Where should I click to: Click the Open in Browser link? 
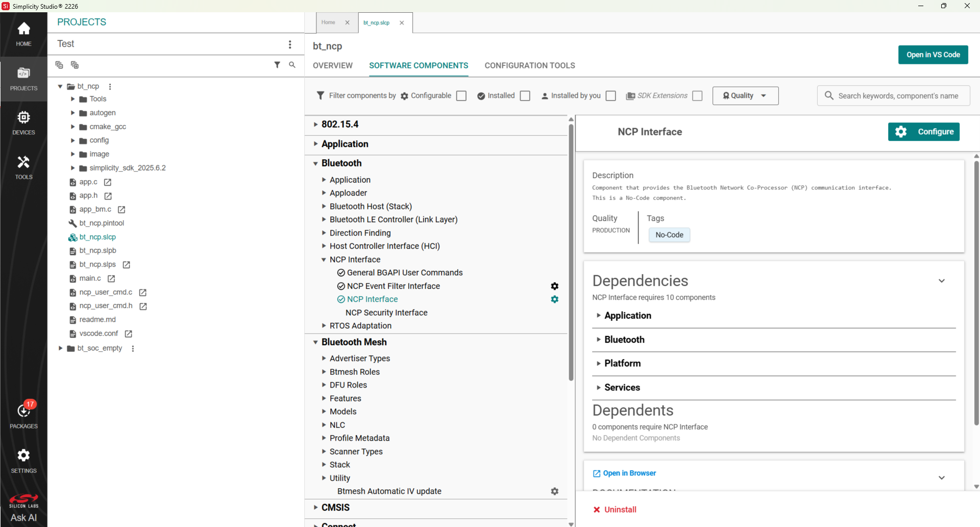(625, 473)
